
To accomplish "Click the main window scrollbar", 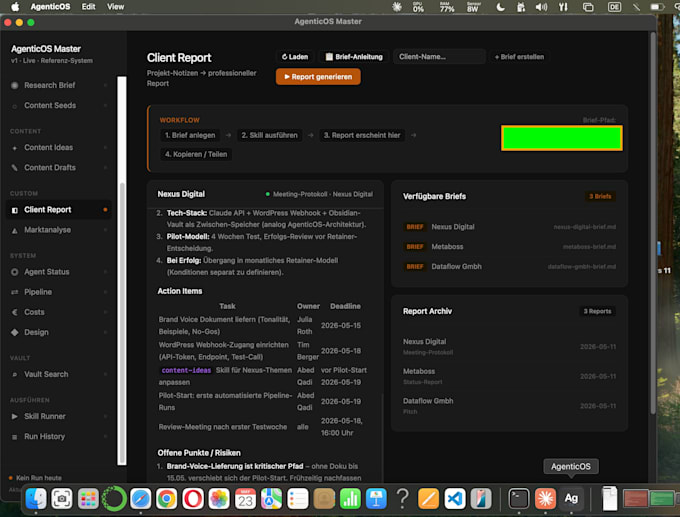I will click(653, 223).
